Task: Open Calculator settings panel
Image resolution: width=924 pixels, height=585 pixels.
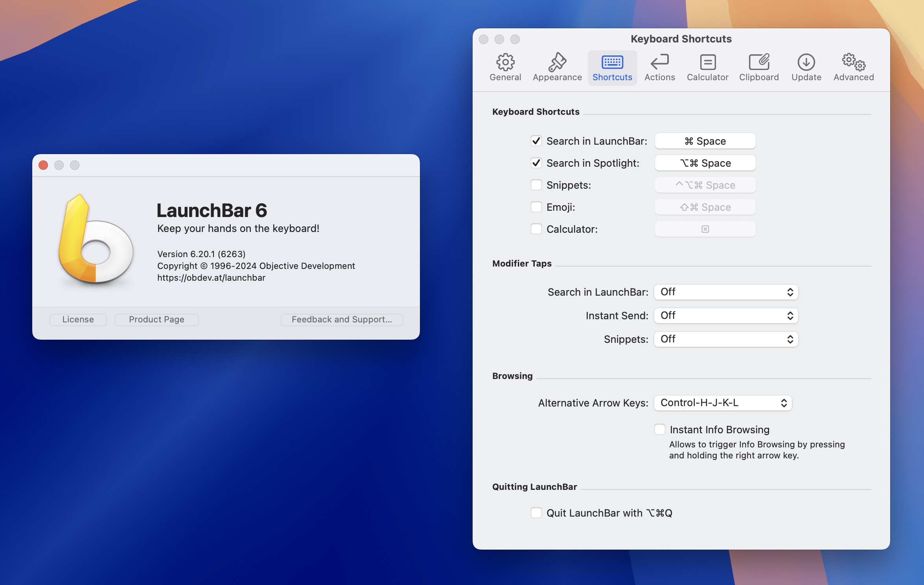Action: click(x=707, y=66)
